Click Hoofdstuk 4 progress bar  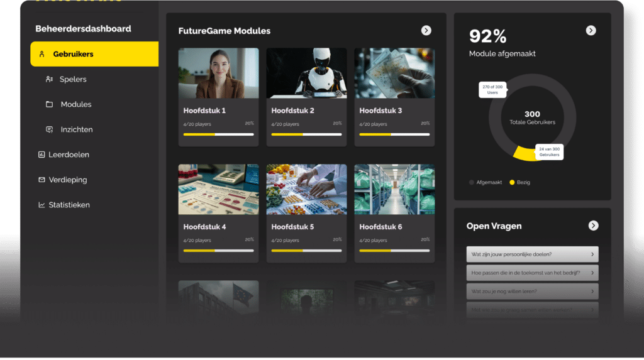(x=218, y=251)
